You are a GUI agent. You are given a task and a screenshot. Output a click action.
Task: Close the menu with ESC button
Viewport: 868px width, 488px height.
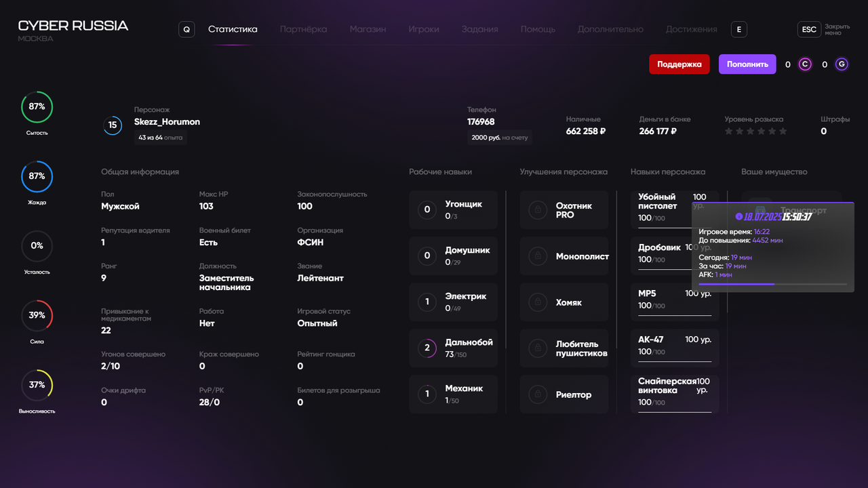pos(809,29)
